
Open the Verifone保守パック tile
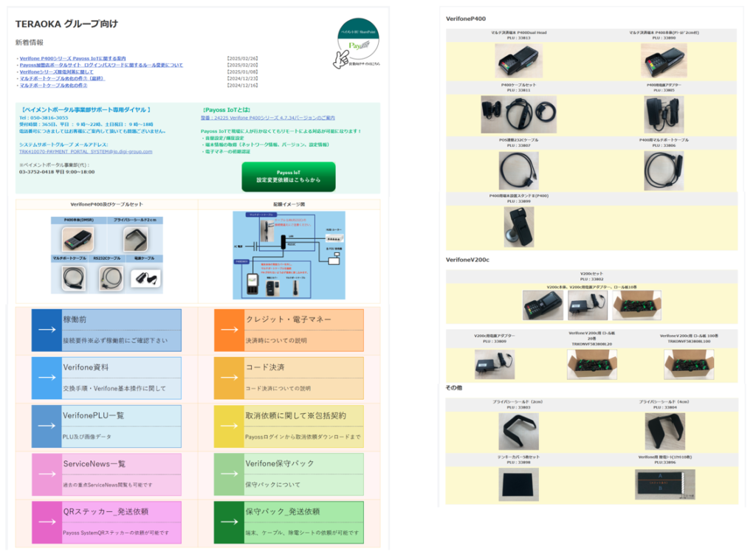pyautogui.click(x=289, y=474)
